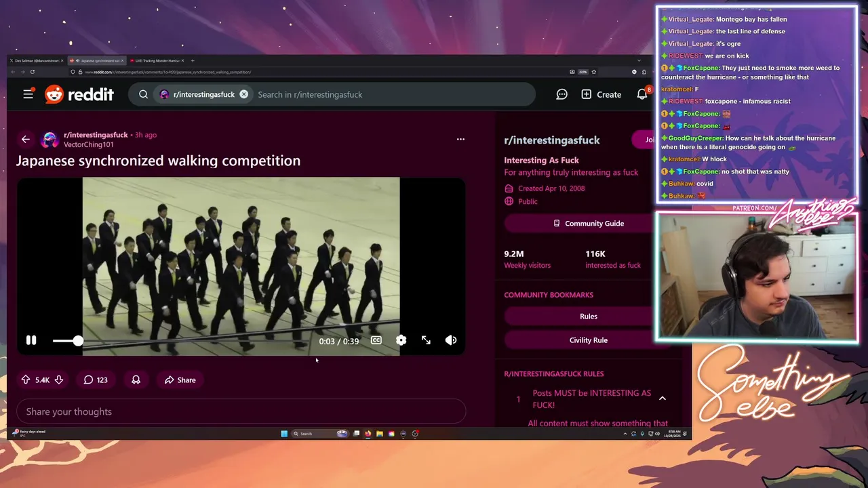Show hidden system tray icons
The width and height of the screenshot is (868, 488).
(625, 434)
